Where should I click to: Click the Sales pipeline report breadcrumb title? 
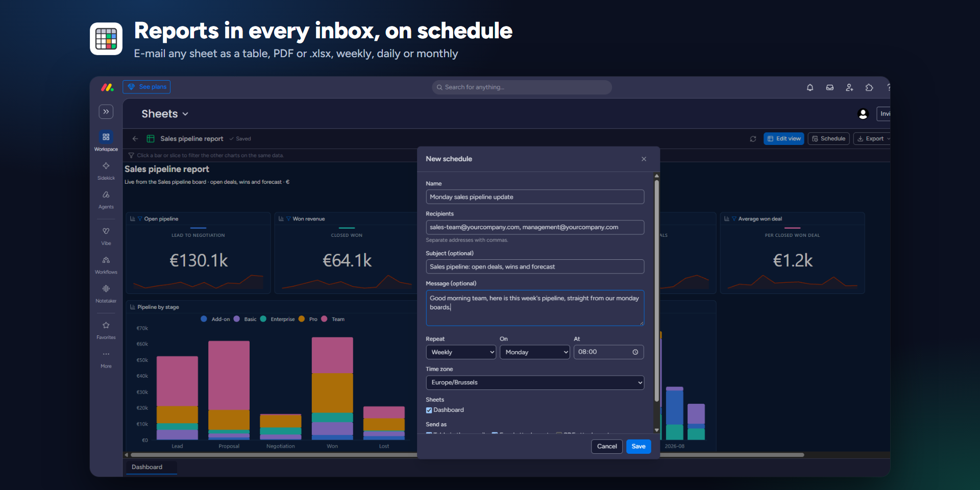[192, 139]
